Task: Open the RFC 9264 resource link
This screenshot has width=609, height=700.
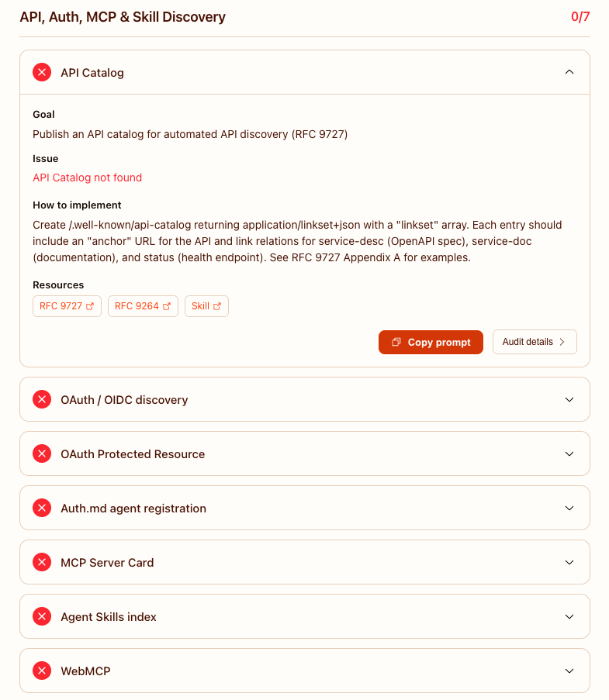Action: click(143, 306)
